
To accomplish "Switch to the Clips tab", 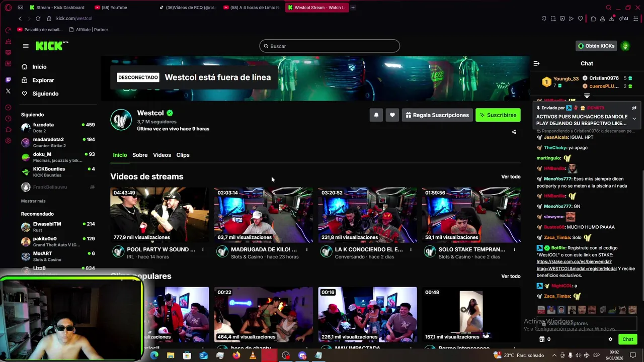I will [x=183, y=155].
